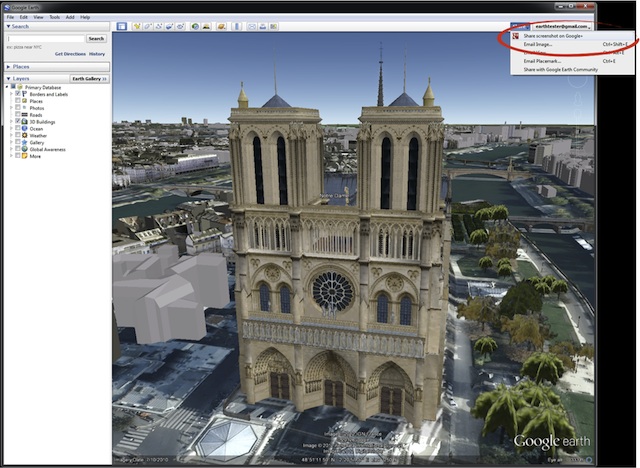Click the Ocean layer globe icon
640x468 pixels.
click(x=24, y=129)
